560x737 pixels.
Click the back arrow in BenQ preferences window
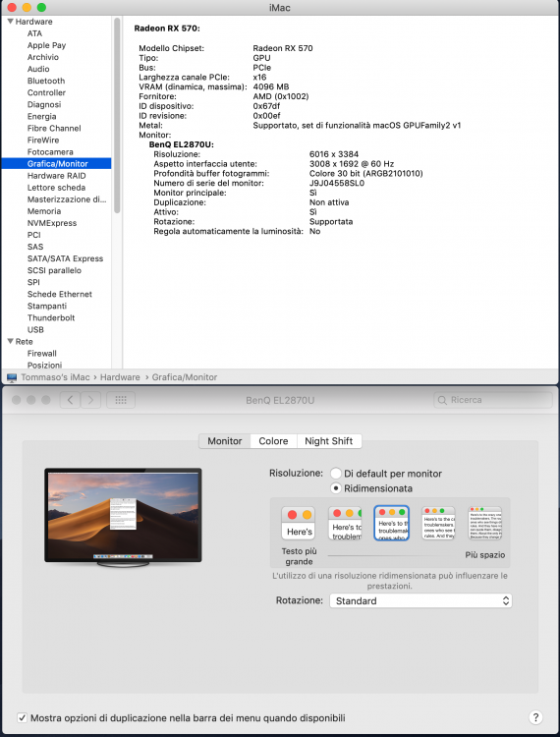coord(70,400)
